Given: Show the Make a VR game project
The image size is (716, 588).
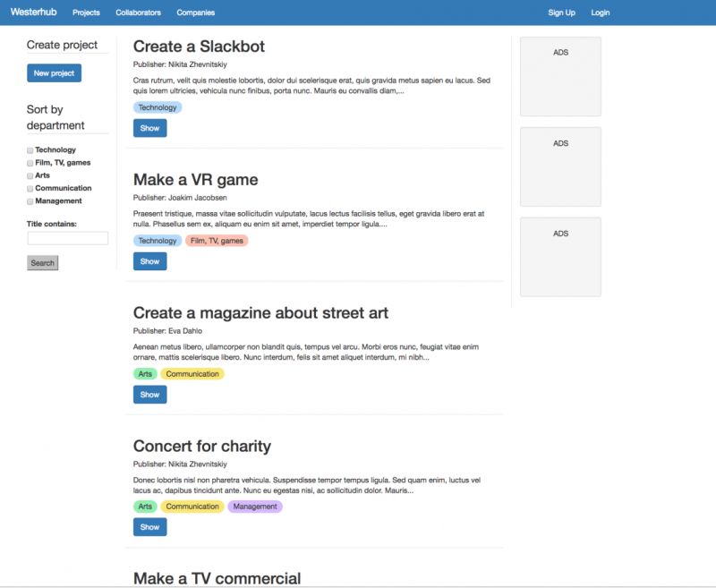Looking at the screenshot, I should (149, 260).
